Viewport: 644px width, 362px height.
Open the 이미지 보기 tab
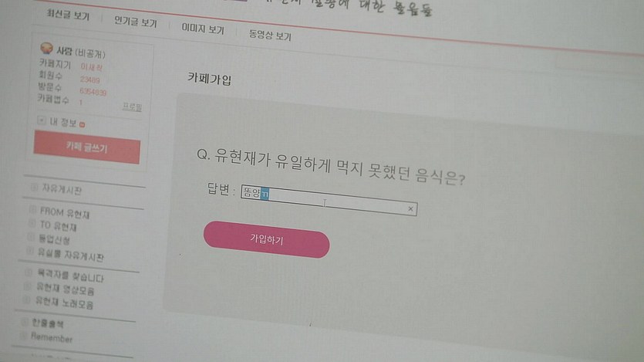[203, 29]
